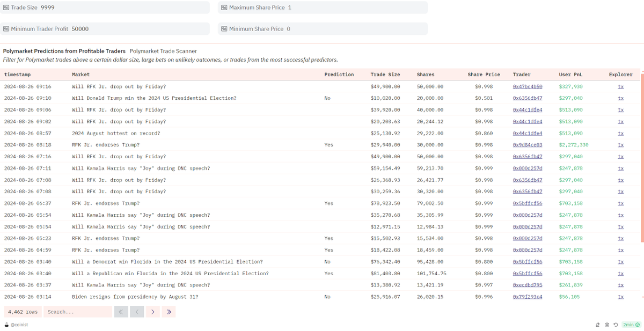Click the percent icon beside Minimum Share Price

point(224,28)
